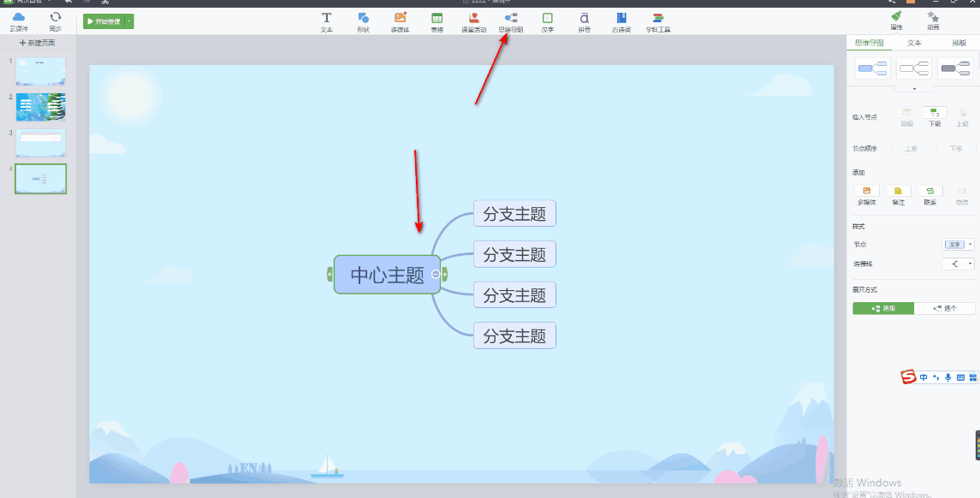Set expand mode to 逐级
Image resolution: width=980 pixels, height=498 pixels.
click(883, 308)
